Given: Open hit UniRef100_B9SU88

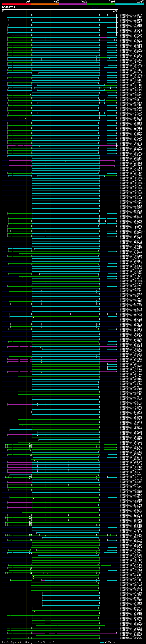Looking at the screenshot, I should coord(131,156).
